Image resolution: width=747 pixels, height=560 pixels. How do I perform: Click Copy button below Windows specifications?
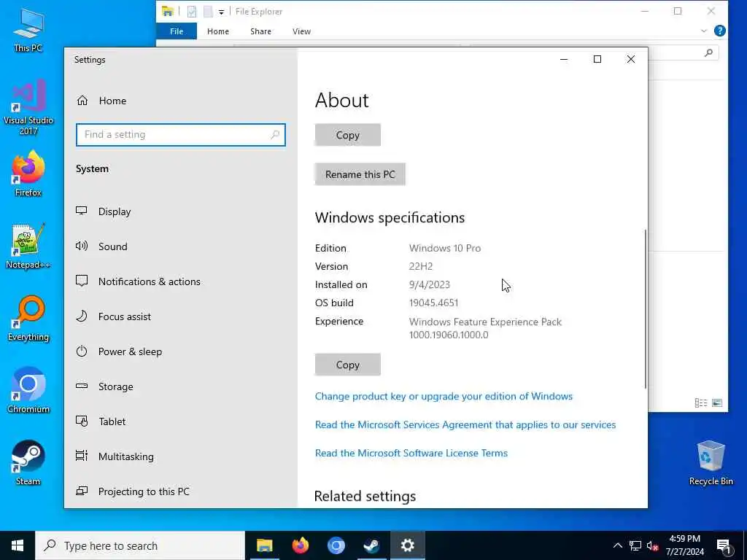pos(348,365)
